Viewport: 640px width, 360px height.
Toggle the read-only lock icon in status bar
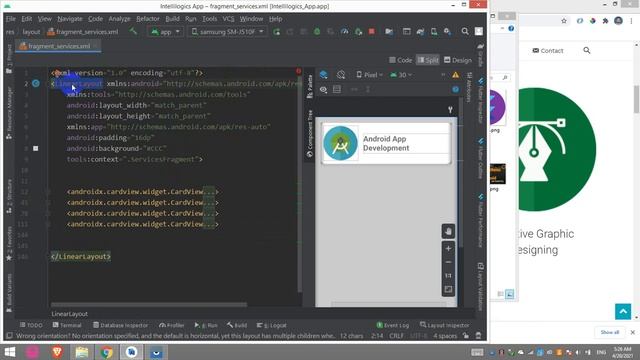(x=466, y=336)
